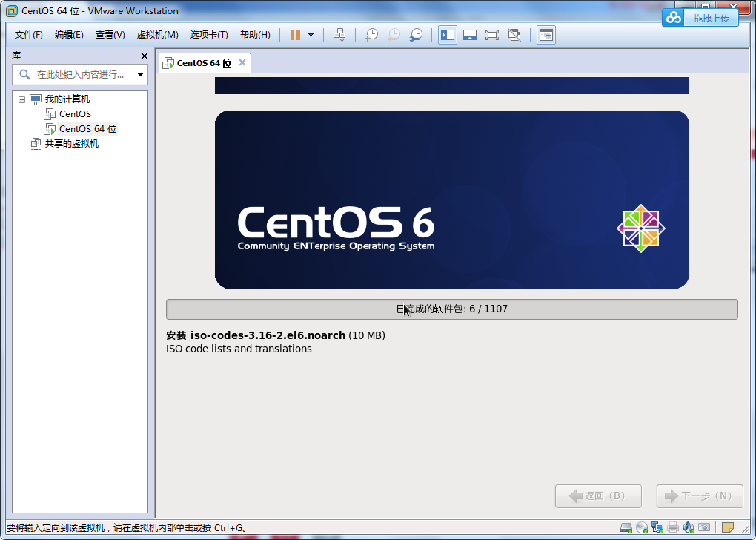Click the hard disk status icon
The width and height of the screenshot is (756, 540).
tap(626, 527)
